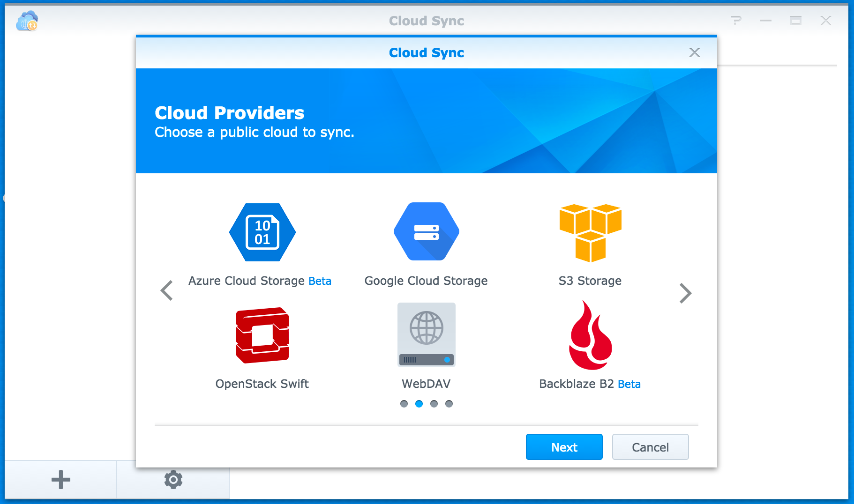Select the Backblaze B2 flame icon

[x=591, y=335]
